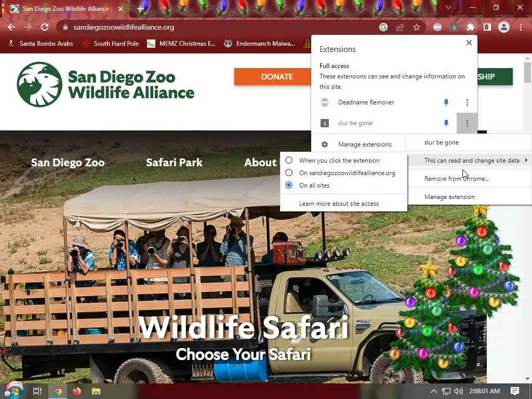Open the tab search chevron
532x399 pixels.
[x=448, y=7]
